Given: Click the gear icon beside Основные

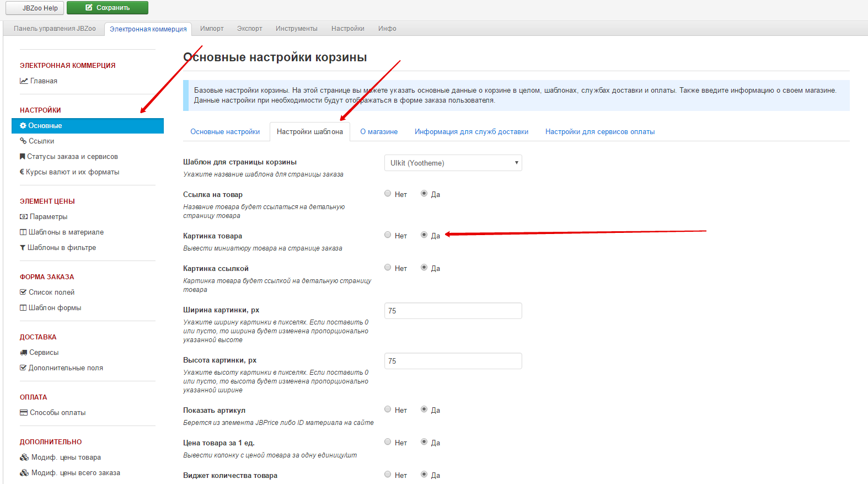Looking at the screenshot, I should pyautogui.click(x=23, y=126).
